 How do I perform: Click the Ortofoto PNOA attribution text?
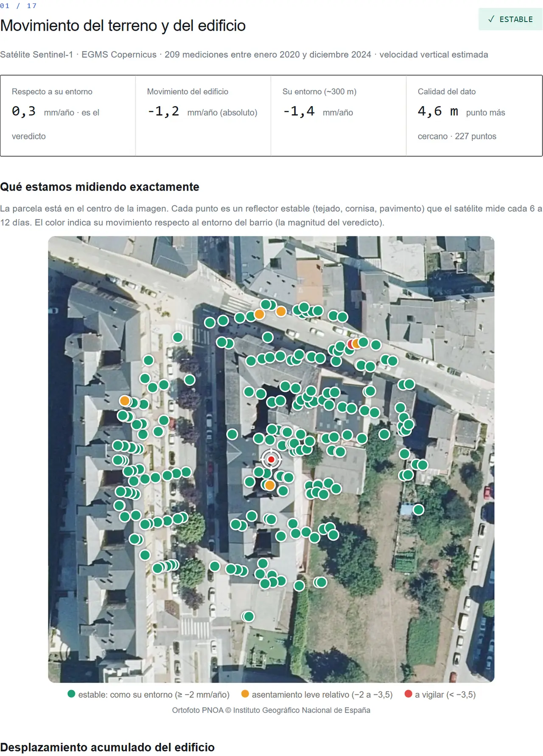pos(271,710)
